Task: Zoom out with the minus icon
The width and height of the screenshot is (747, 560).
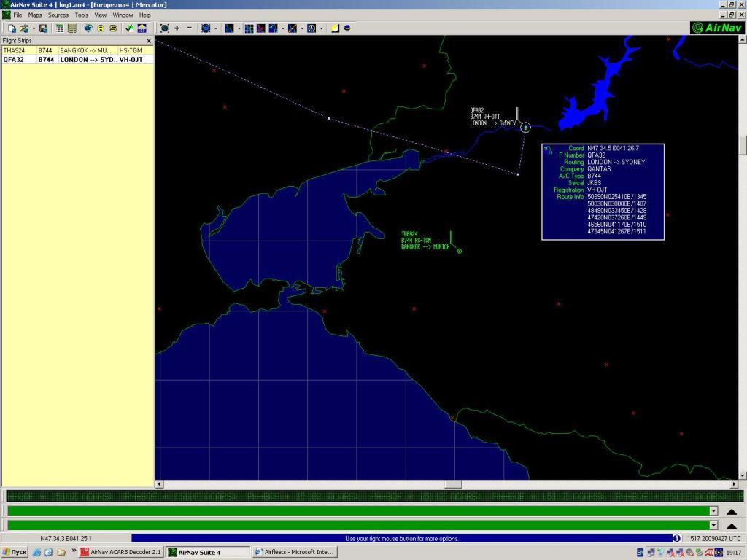Action: [x=189, y=28]
